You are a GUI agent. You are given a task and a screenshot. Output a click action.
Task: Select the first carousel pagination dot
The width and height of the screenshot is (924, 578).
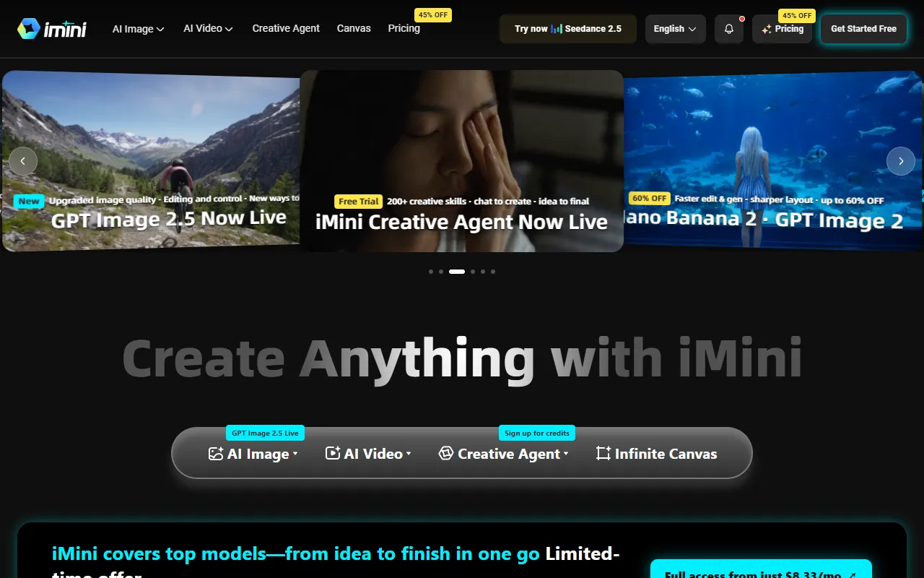click(431, 272)
